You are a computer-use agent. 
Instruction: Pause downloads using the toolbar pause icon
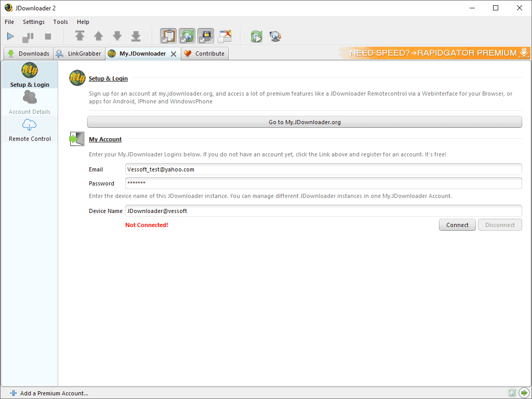point(28,37)
